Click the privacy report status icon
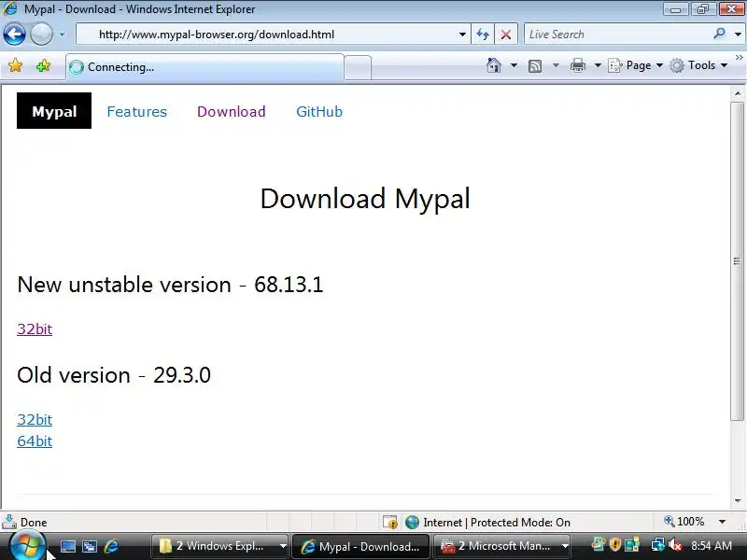This screenshot has height=560, width=747. pos(390,523)
